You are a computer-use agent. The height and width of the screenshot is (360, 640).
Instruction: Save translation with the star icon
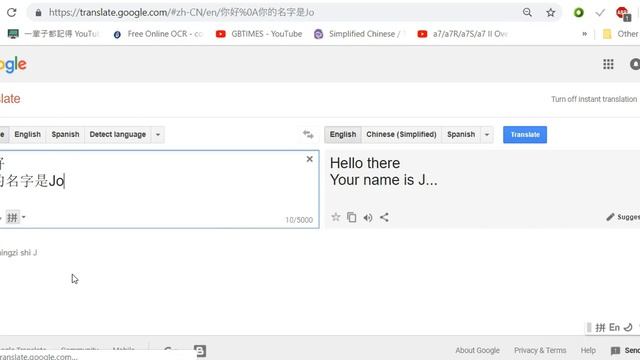[336, 217]
